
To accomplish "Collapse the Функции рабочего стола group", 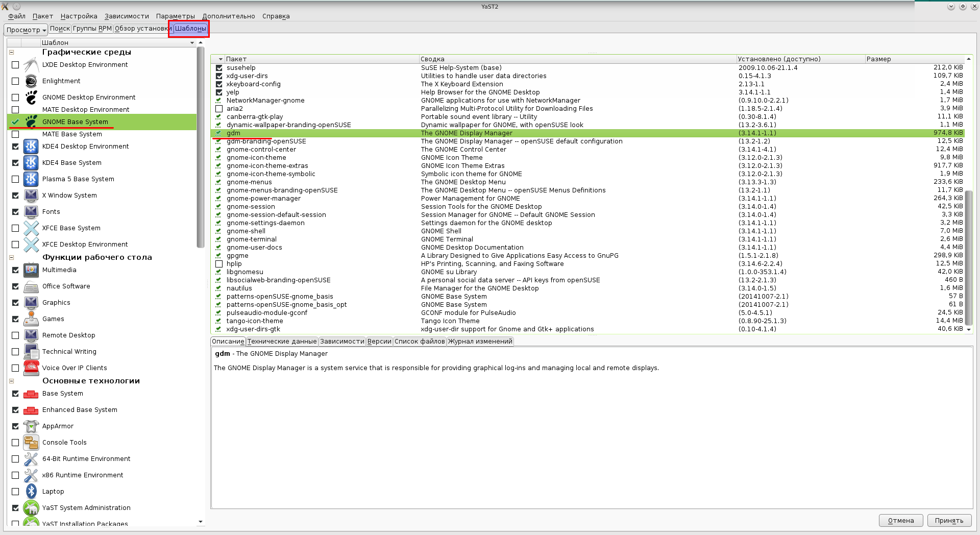I will click(11, 257).
